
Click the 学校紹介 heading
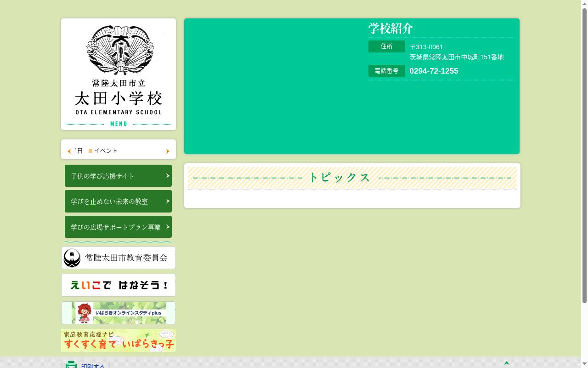[x=390, y=29]
